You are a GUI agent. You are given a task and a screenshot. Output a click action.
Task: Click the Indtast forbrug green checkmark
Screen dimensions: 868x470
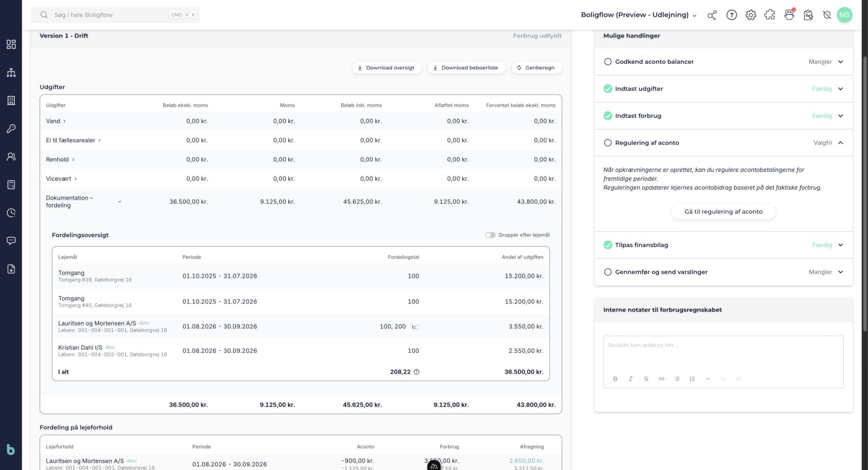pos(608,116)
